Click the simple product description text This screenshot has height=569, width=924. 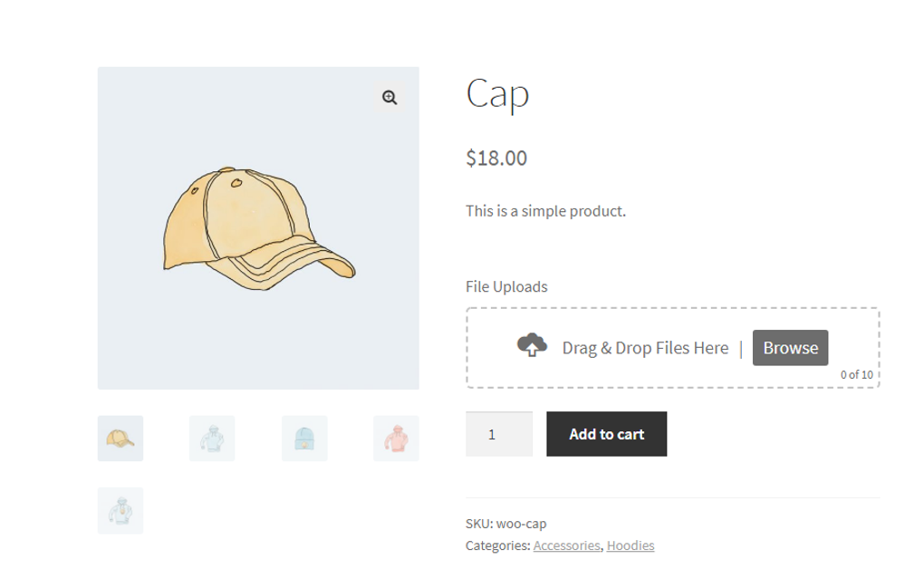544,209
